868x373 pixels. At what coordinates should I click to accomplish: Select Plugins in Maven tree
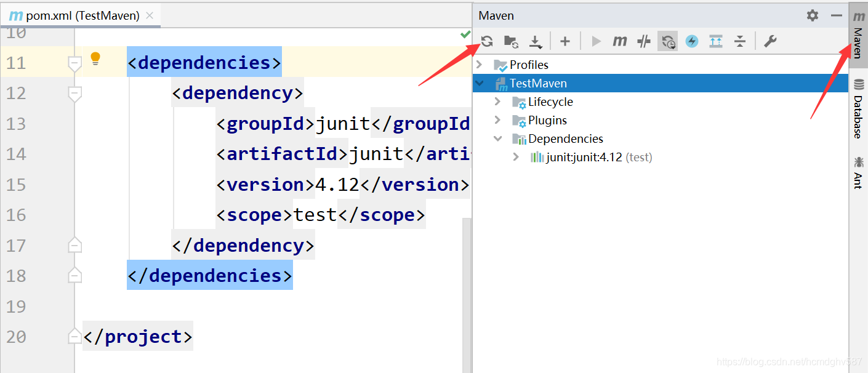[x=547, y=120]
